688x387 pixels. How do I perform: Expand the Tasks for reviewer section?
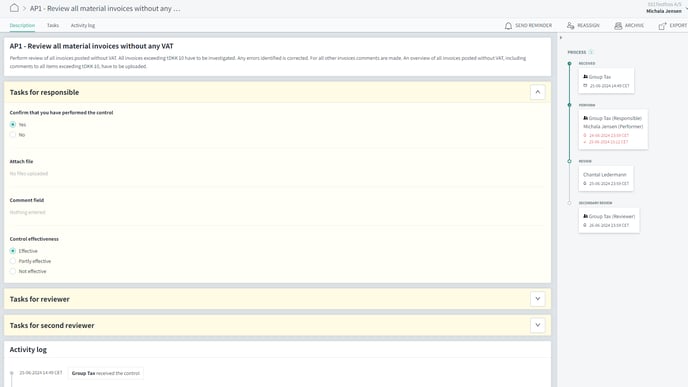[538, 299]
